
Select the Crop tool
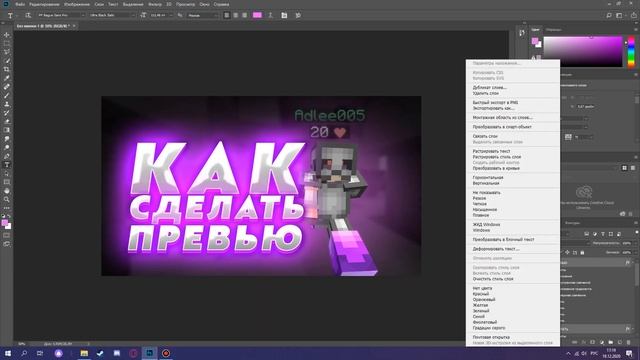click(7, 69)
